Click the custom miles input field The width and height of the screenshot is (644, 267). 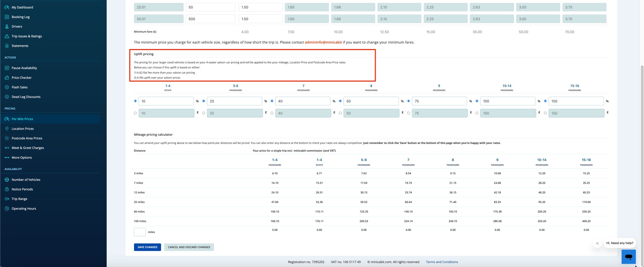tap(140, 232)
